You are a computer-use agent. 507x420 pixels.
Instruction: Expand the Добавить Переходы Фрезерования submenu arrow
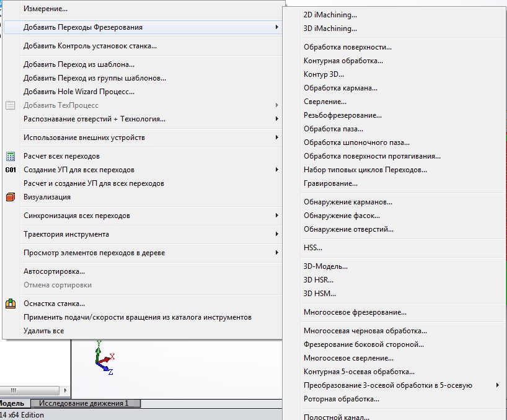click(277, 27)
